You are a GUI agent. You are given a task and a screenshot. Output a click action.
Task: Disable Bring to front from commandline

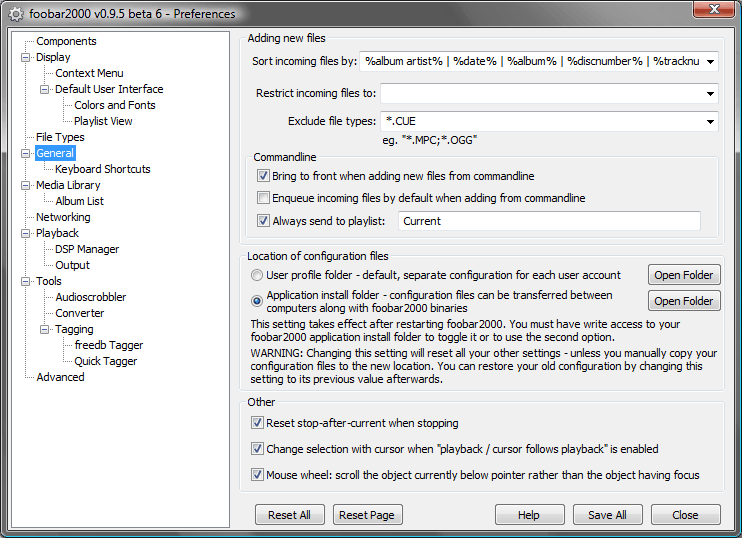(264, 176)
